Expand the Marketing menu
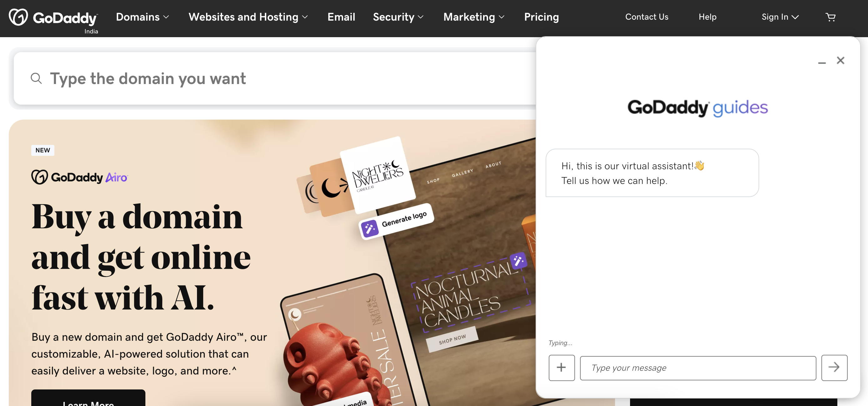The width and height of the screenshot is (868, 406). pyautogui.click(x=474, y=17)
